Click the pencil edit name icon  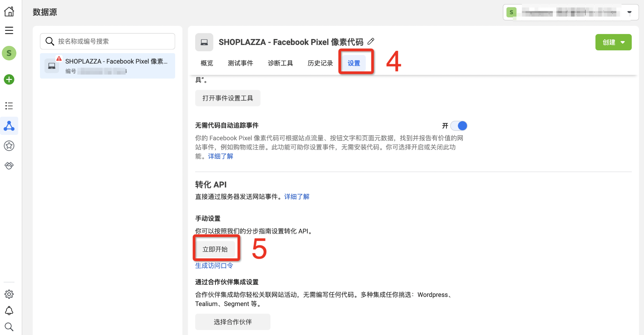(371, 42)
